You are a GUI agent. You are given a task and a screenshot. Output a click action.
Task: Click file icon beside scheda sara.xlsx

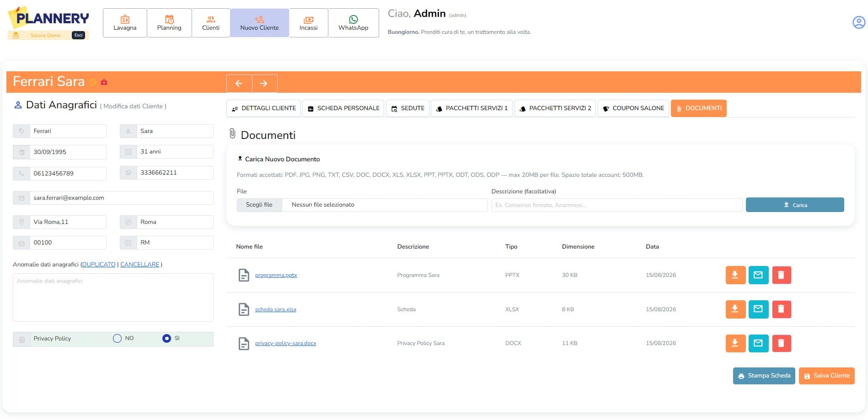[x=244, y=309]
